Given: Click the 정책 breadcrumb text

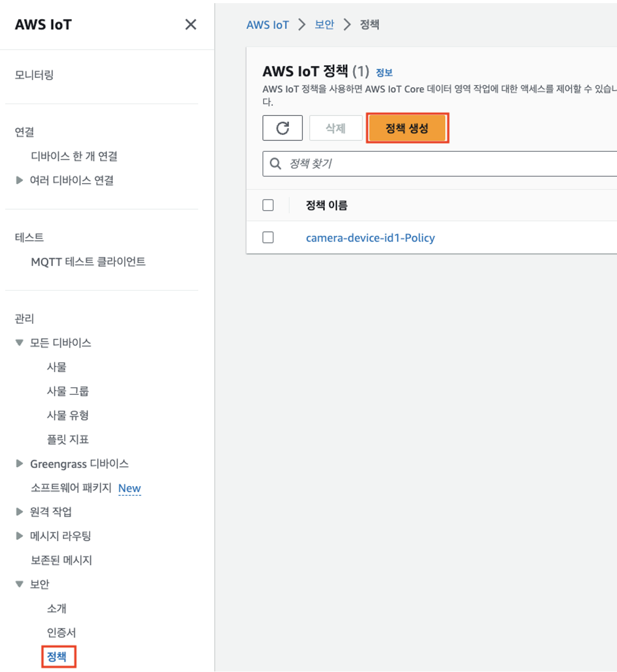Looking at the screenshot, I should click(369, 25).
